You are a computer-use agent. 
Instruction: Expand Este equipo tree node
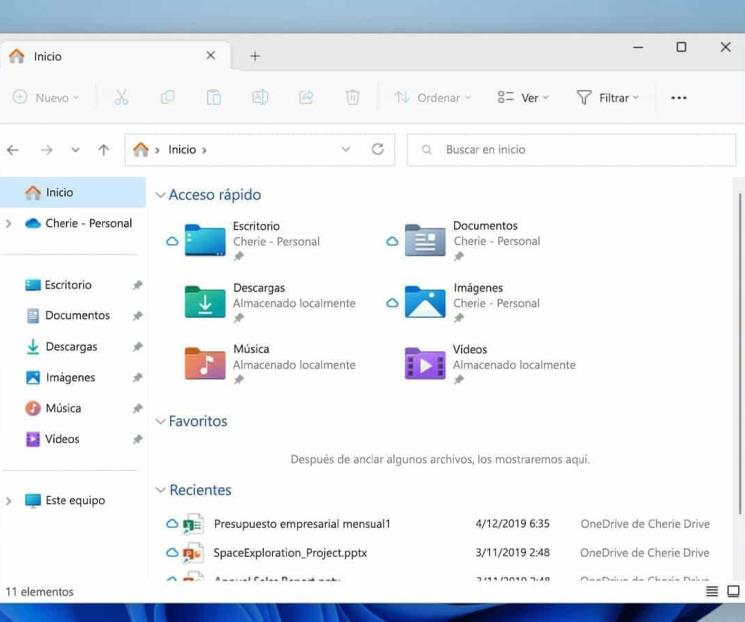(9, 500)
